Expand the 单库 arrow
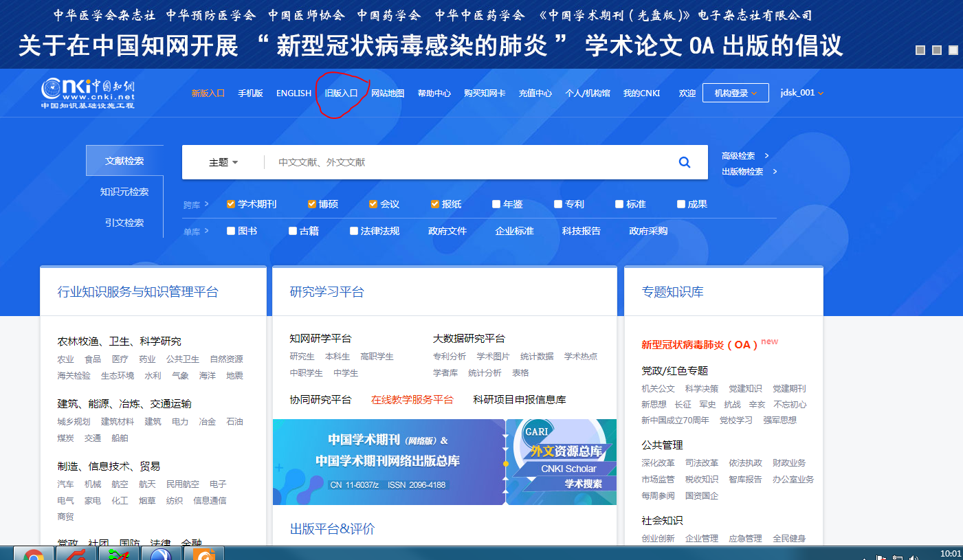This screenshot has height=560, width=963. click(x=207, y=231)
